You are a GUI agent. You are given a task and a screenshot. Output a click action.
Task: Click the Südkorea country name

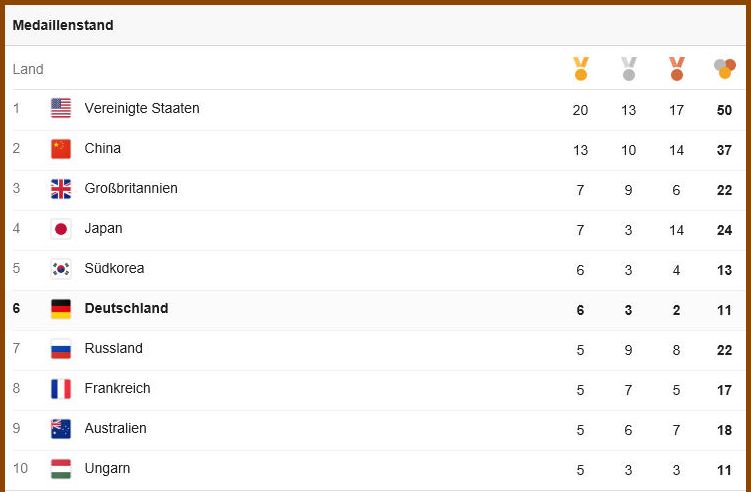[114, 268]
